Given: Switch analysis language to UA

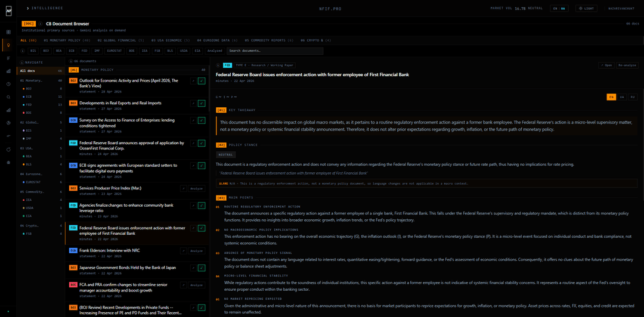Looking at the screenshot, I should [622, 97].
